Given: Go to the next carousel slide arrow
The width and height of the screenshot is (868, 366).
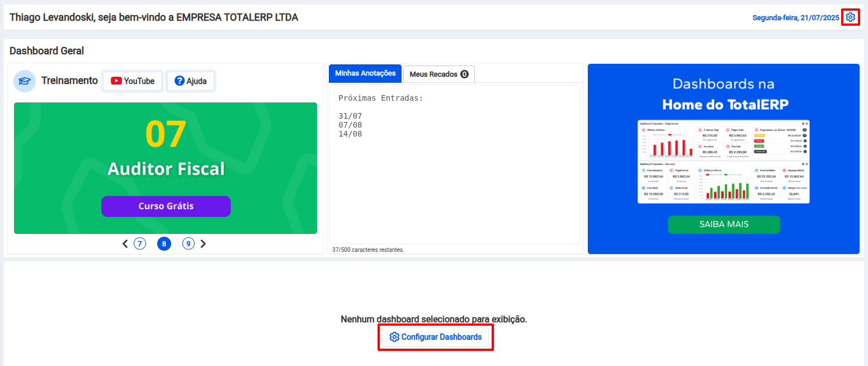Looking at the screenshot, I should coord(203,243).
